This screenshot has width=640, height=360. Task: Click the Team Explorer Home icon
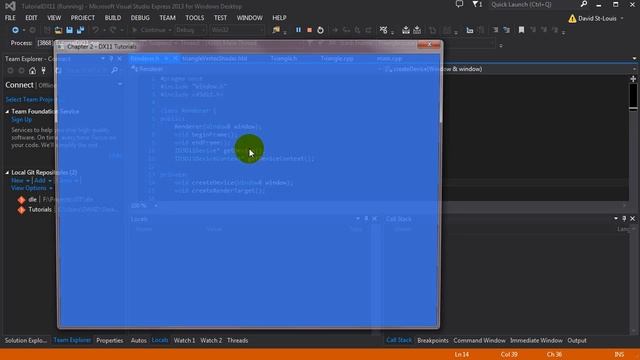32,71
